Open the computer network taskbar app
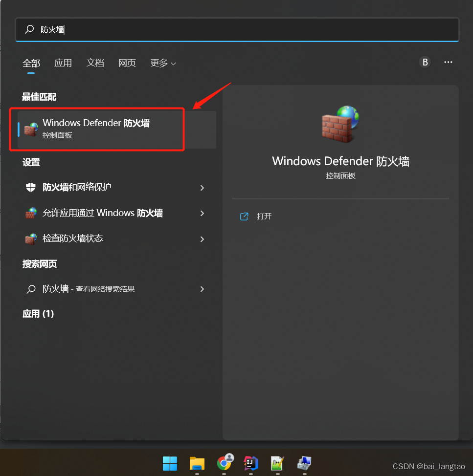The image size is (473, 476). [304, 463]
